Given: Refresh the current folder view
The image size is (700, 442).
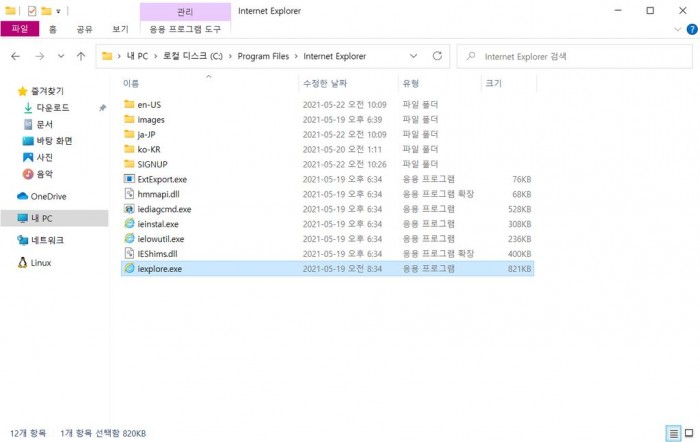Looking at the screenshot, I should coord(438,56).
